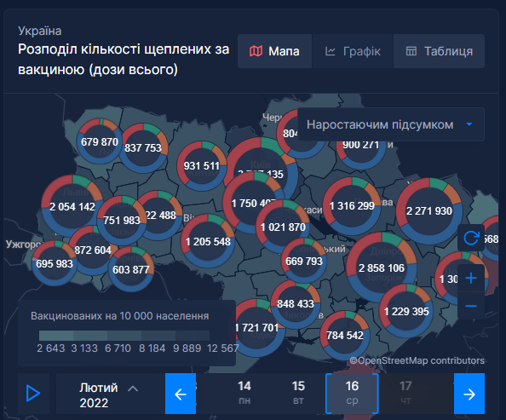
Task: Start the timeline play animation
Action: [x=33, y=394]
